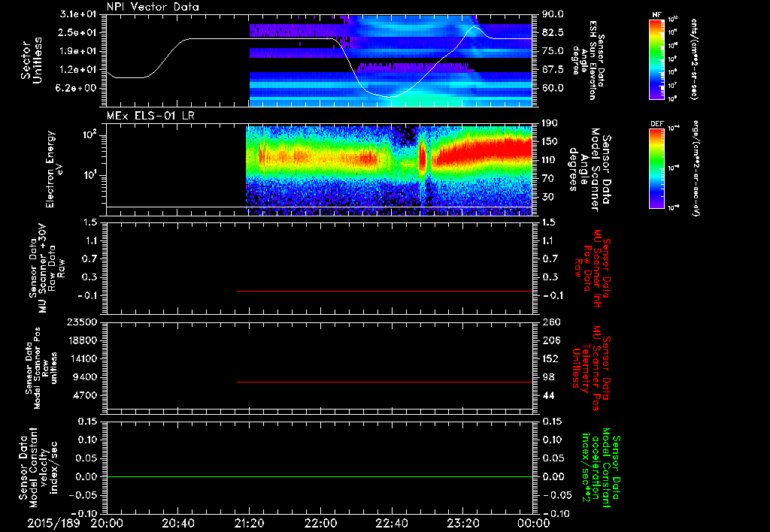
Task: Click the "18800" scanner position tick
Action: click(82, 340)
